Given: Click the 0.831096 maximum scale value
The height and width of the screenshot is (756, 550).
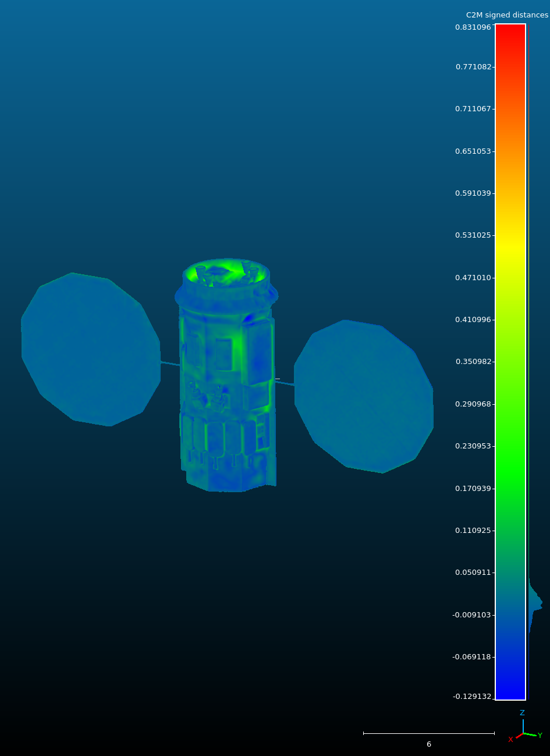Looking at the screenshot, I should (x=473, y=27).
